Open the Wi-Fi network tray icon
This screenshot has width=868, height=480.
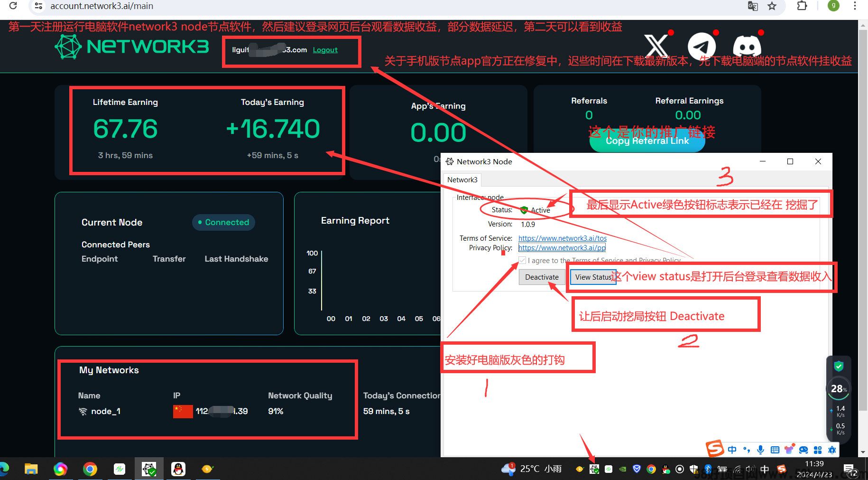tap(736, 469)
